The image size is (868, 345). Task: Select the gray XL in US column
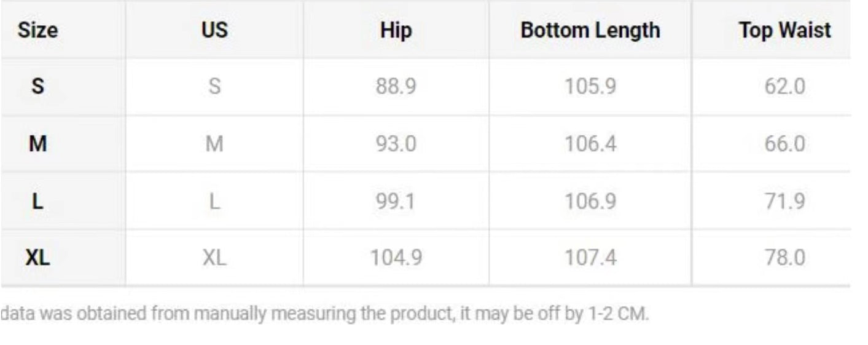coord(214,258)
